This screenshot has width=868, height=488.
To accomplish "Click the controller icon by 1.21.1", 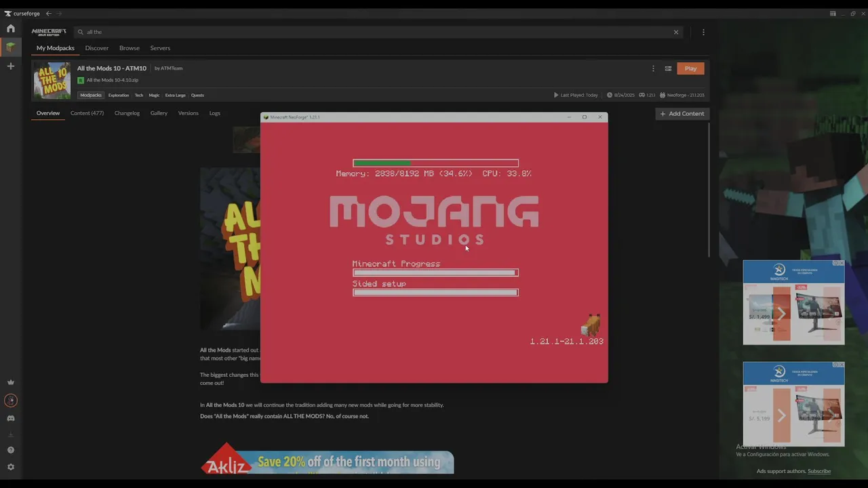I will (642, 95).
